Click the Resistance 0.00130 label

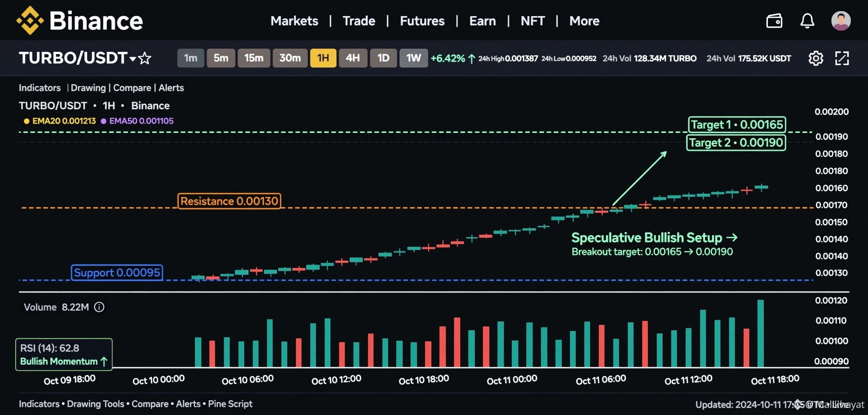[x=229, y=201]
